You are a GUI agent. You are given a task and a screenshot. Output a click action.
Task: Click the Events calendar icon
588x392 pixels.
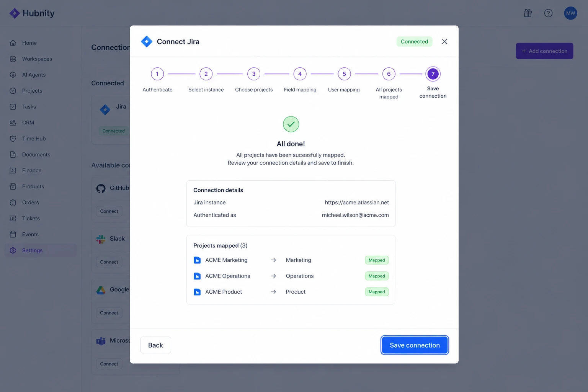tap(13, 234)
